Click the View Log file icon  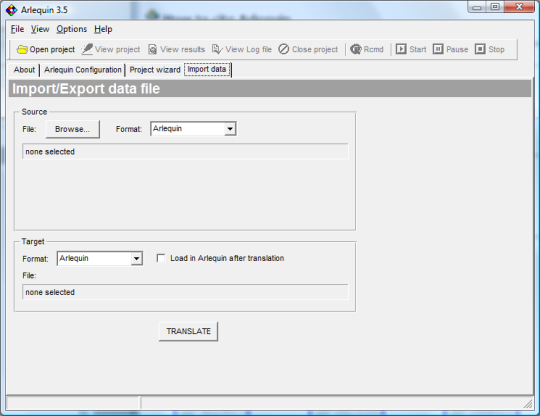click(x=217, y=49)
